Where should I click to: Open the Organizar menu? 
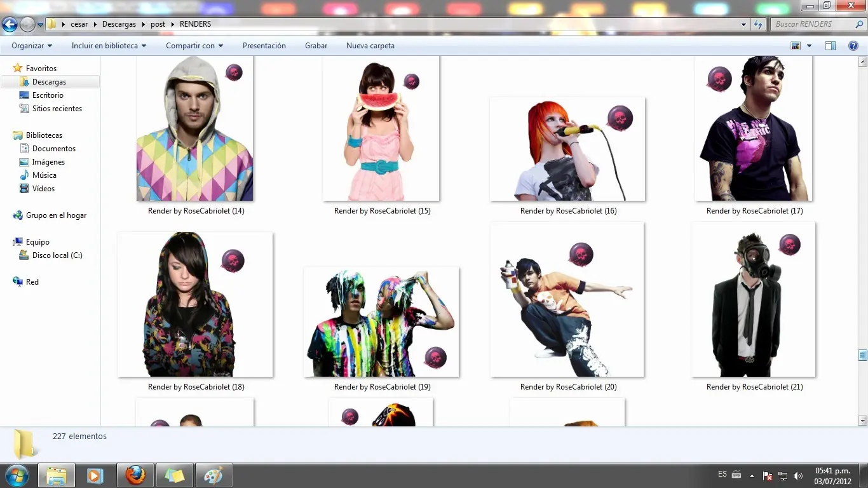[x=32, y=46]
